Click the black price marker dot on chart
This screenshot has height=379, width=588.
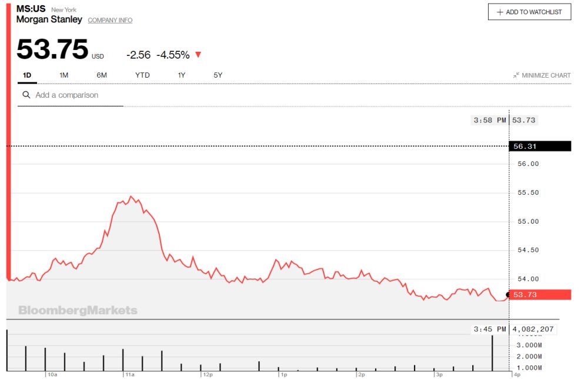click(x=509, y=295)
